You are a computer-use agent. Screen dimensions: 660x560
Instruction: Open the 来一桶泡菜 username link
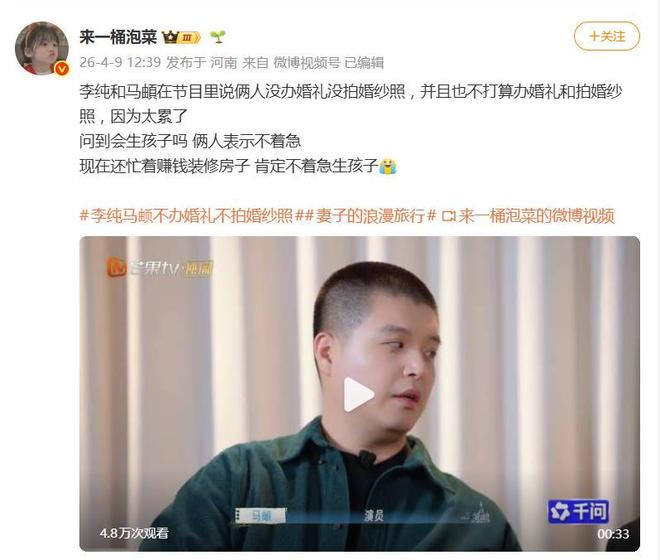[x=118, y=37]
